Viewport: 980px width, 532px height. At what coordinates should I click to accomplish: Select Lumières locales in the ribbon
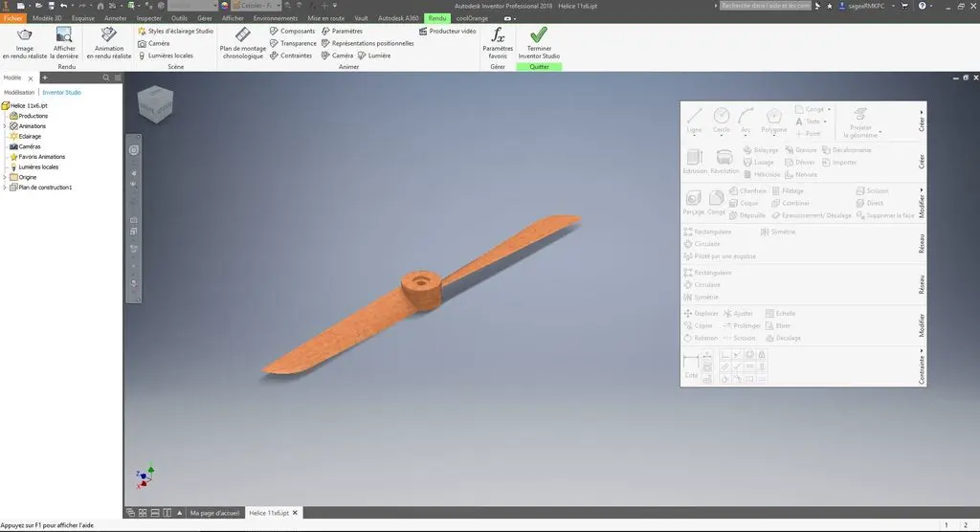click(166, 55)
